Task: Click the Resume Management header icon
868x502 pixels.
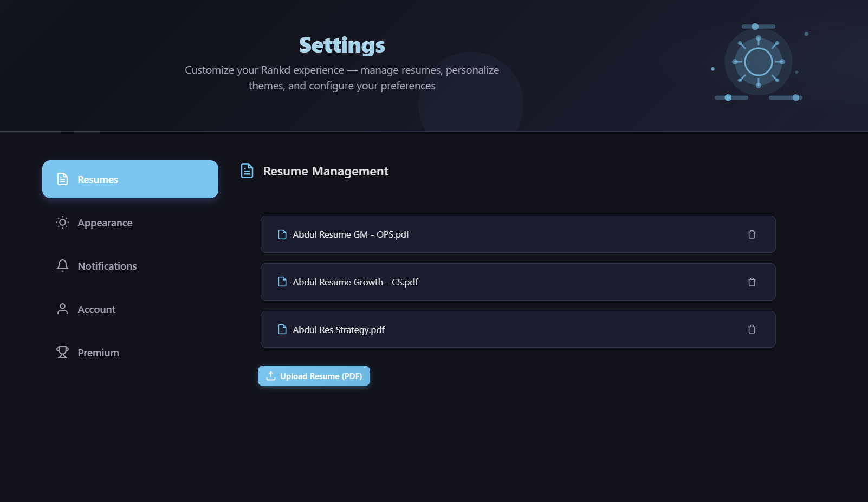Action: (247, 171)
